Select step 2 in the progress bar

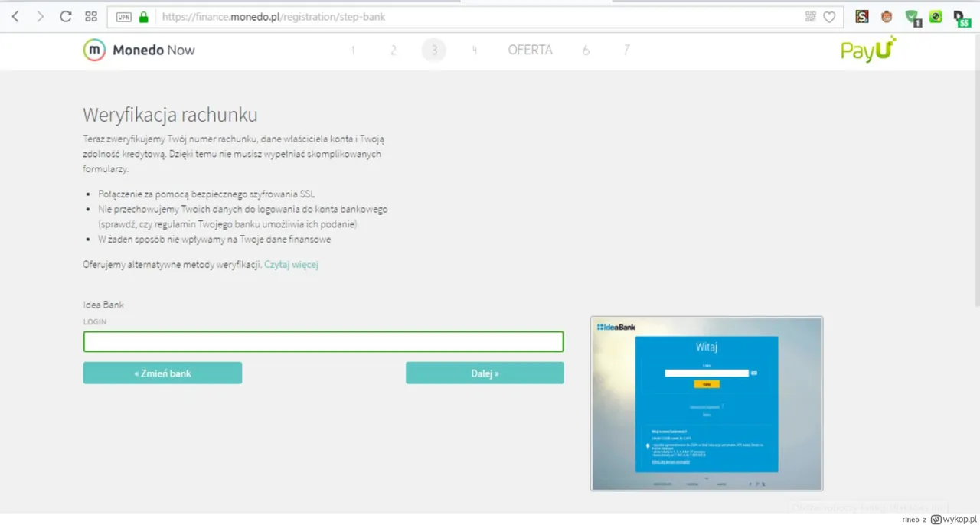click(x=394, y=51)
